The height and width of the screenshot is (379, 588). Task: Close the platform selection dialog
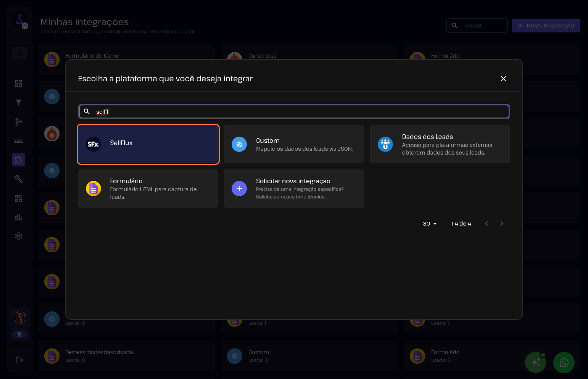pos(503,79)
